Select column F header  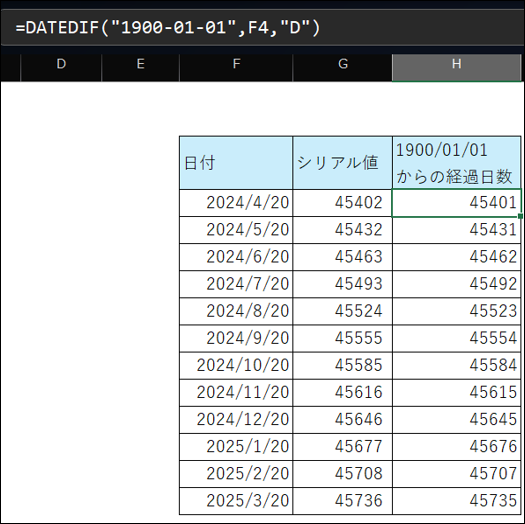[x=236, y=67]
